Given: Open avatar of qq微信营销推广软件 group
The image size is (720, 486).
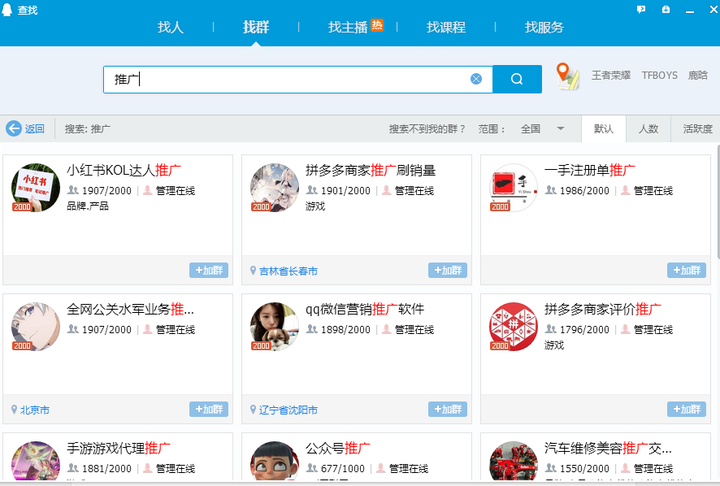Looking at the screenshot, I should [x=274, y=326].
